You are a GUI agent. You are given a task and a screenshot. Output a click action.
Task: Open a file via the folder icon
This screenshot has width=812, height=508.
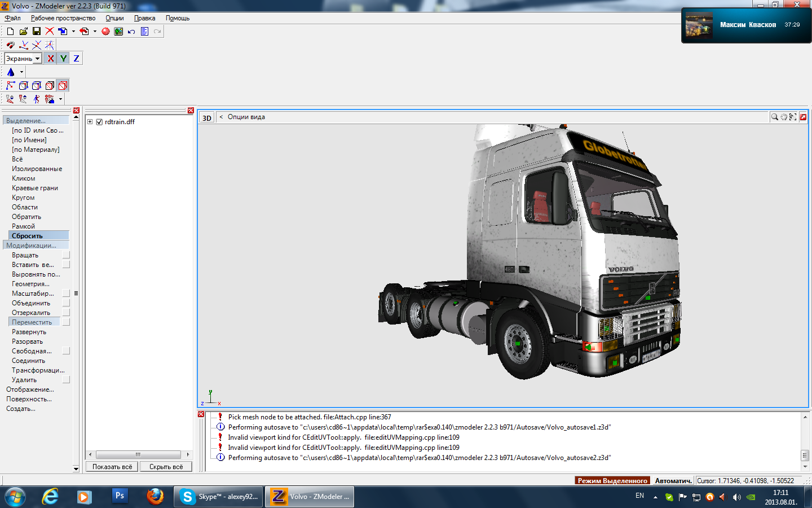coord(23,32)
